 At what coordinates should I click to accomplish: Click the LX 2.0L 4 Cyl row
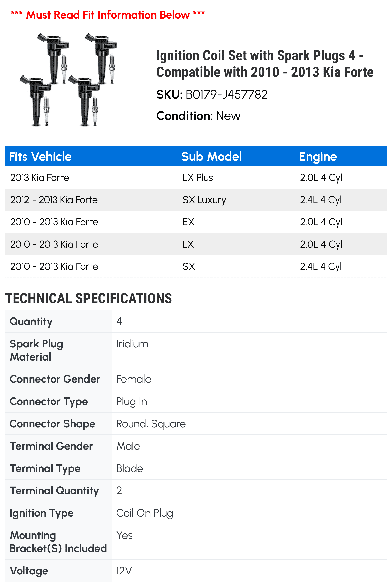point(196,244)
